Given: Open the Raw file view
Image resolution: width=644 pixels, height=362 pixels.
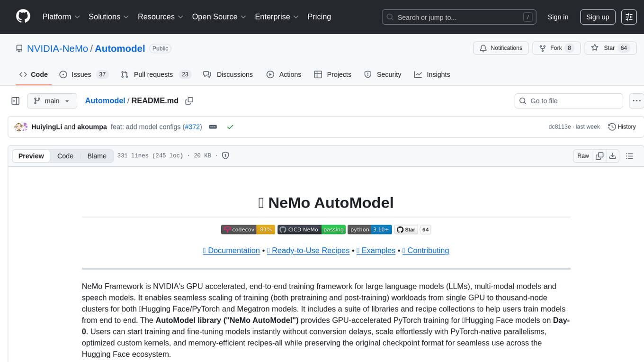Looking at the screenshot, I should point(583,156).
